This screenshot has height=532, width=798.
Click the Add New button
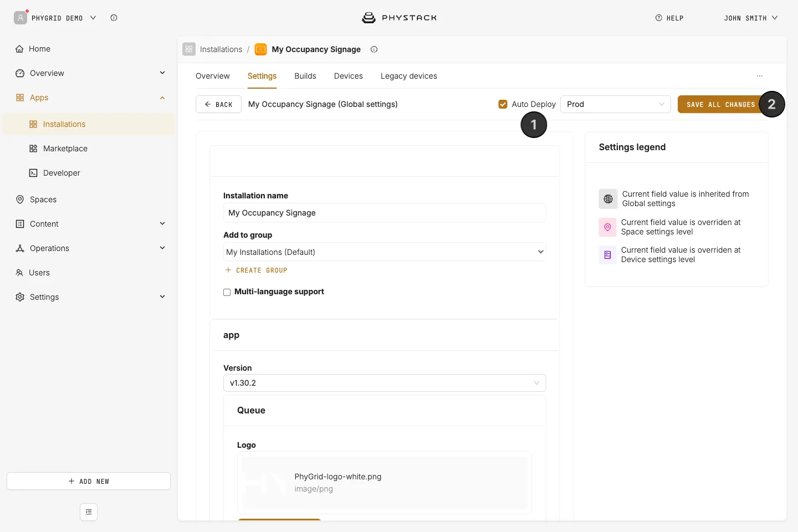89,481
